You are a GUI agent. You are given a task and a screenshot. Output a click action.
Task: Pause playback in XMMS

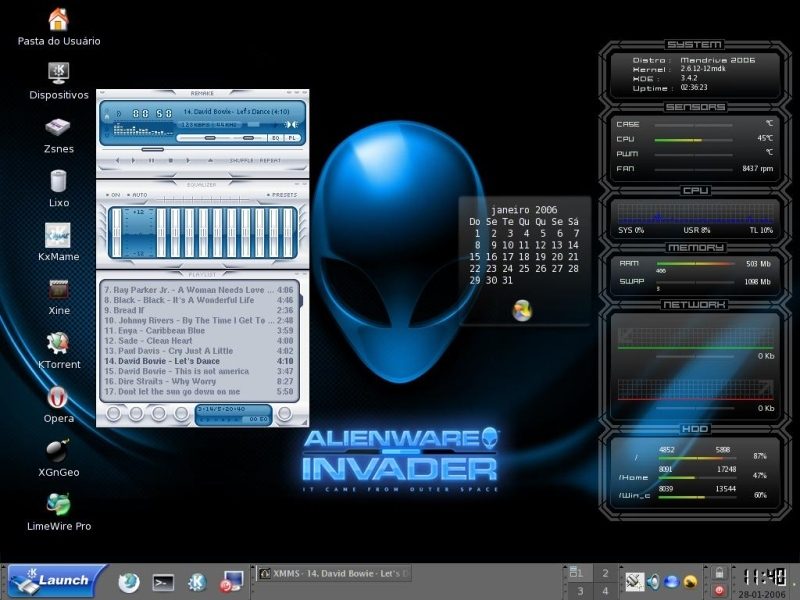152,161
